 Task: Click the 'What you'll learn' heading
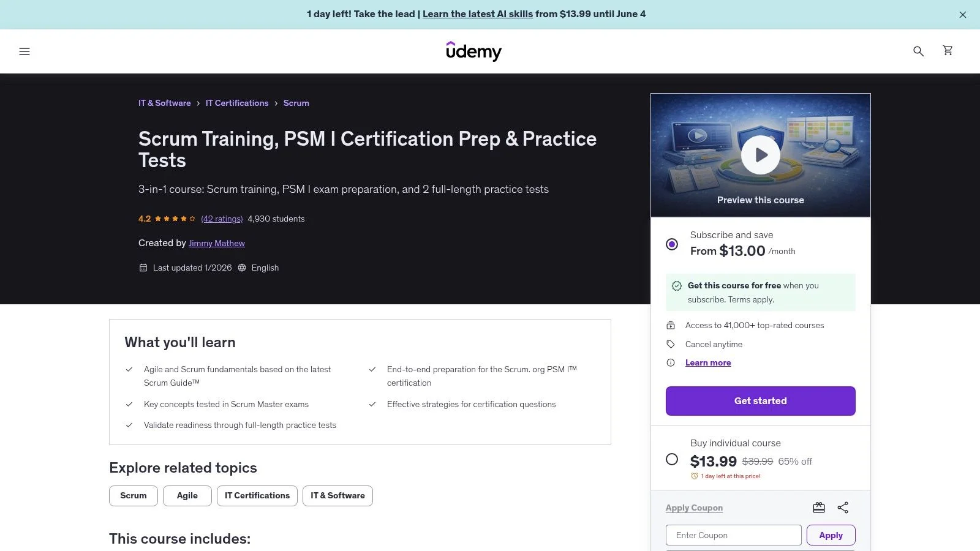[x=180, y=342]
